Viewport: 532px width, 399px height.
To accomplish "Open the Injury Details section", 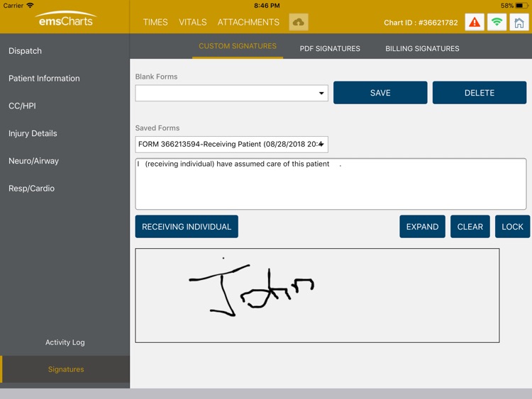I will [x=33, y=133].
